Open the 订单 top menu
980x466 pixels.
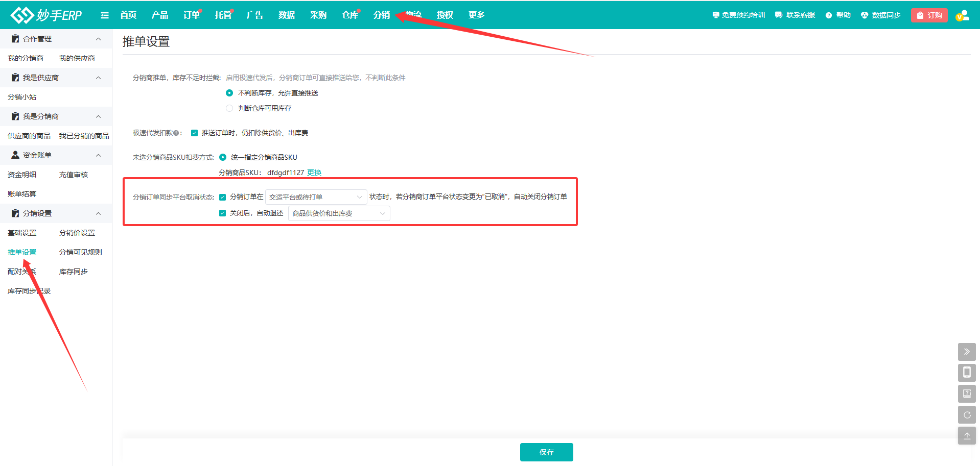coord(192,15)
